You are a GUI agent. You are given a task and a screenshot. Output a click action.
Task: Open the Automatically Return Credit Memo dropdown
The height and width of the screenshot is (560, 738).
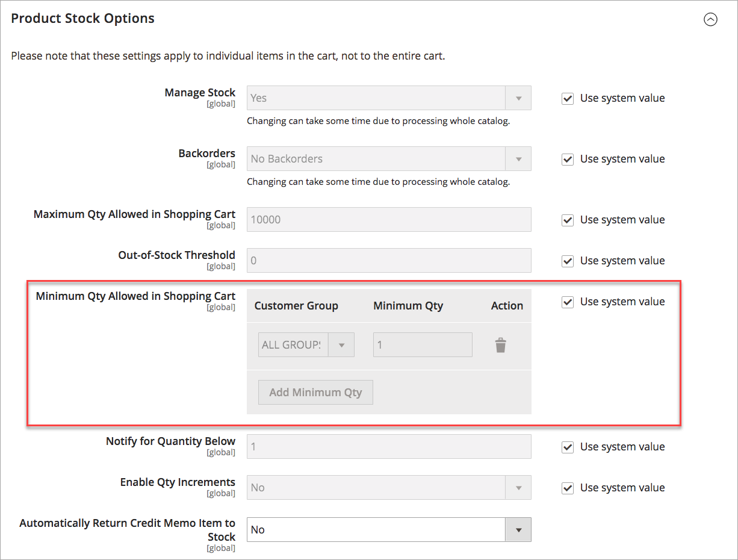click(518, 529)
